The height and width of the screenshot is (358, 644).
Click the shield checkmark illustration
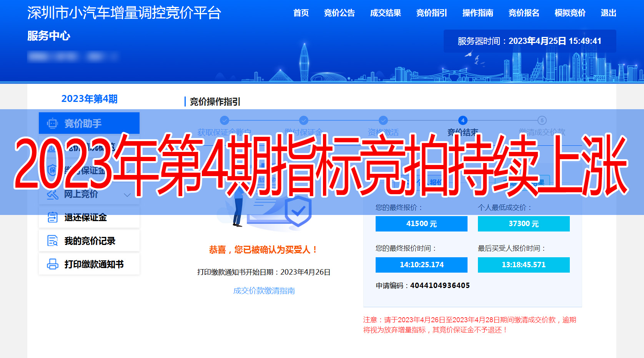[x=298, y=211]
